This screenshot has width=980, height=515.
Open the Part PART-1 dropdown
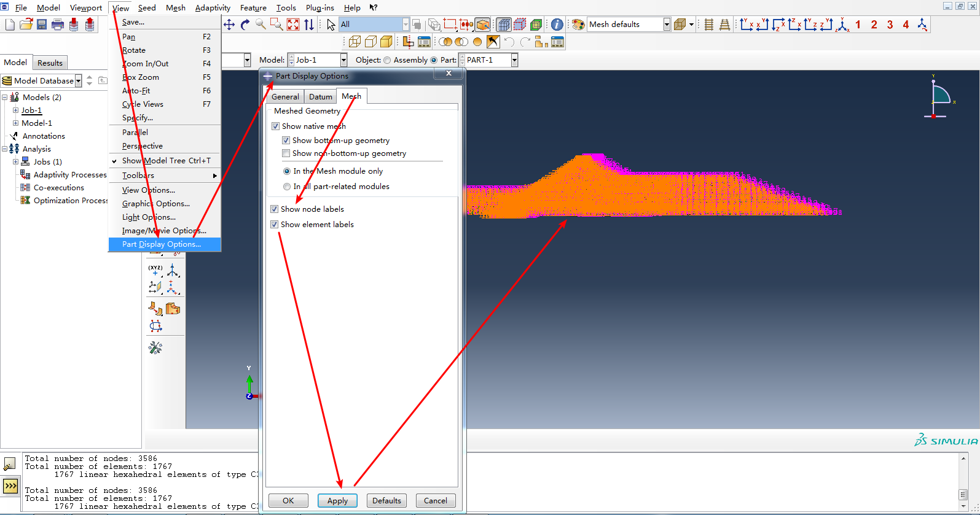click(x=514, y=60)
